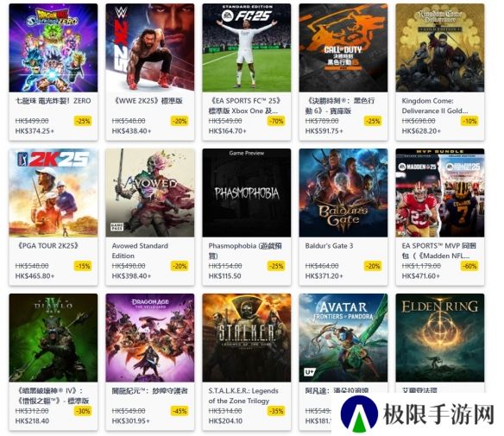Click the -60% badge on EA SPORTS MVP bundle
Image resolution: width=504 pixels, height=436 pixels.
tap(469, 266)
